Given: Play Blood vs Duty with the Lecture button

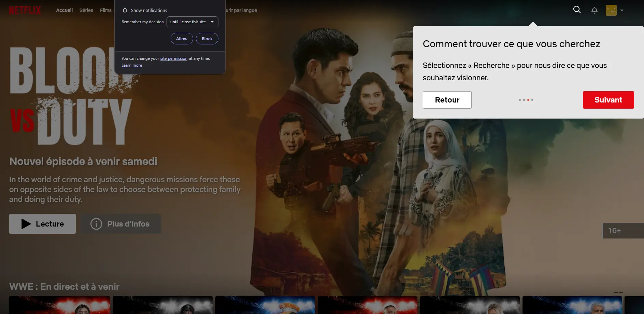Looking at the screenshot, I should [42, 224].
